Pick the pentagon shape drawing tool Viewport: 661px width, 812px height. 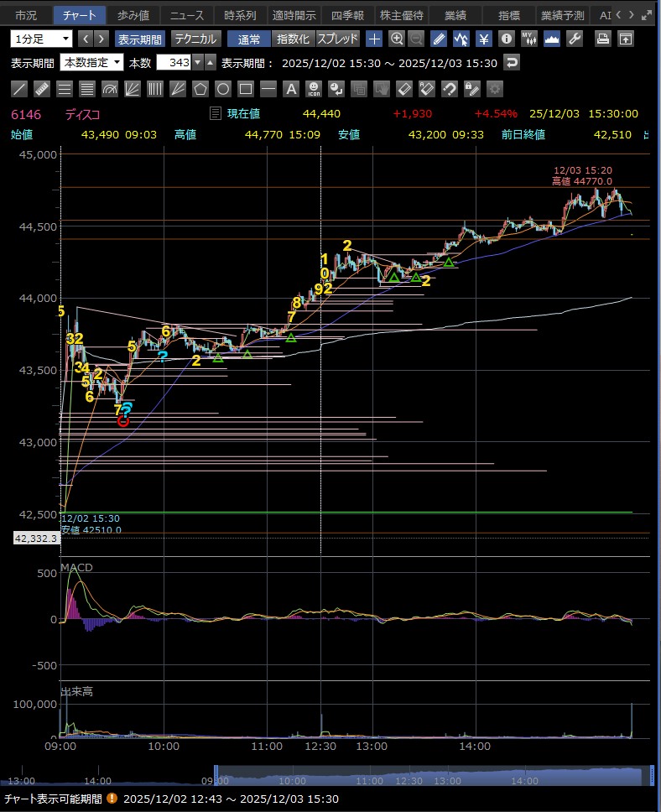(200, 89)
